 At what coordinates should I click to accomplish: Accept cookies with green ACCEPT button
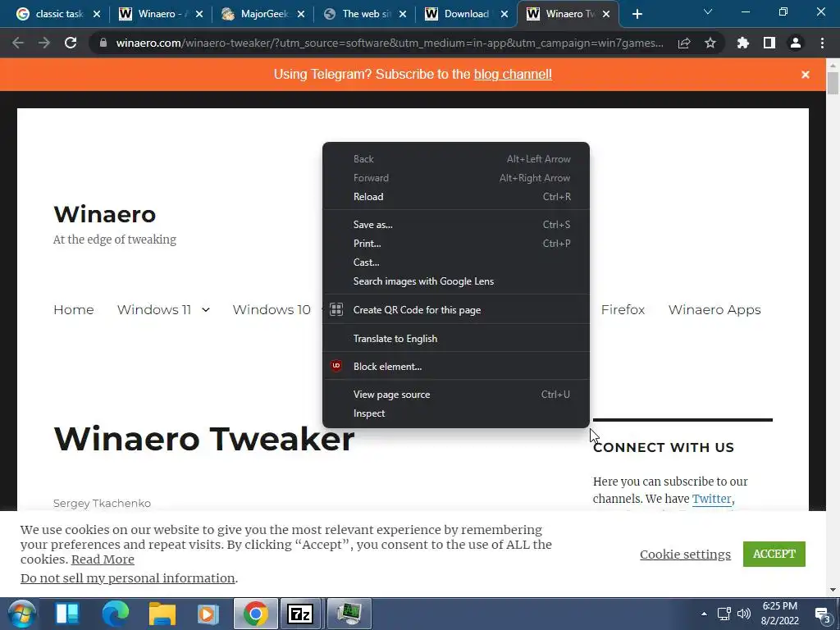[774, 554]
